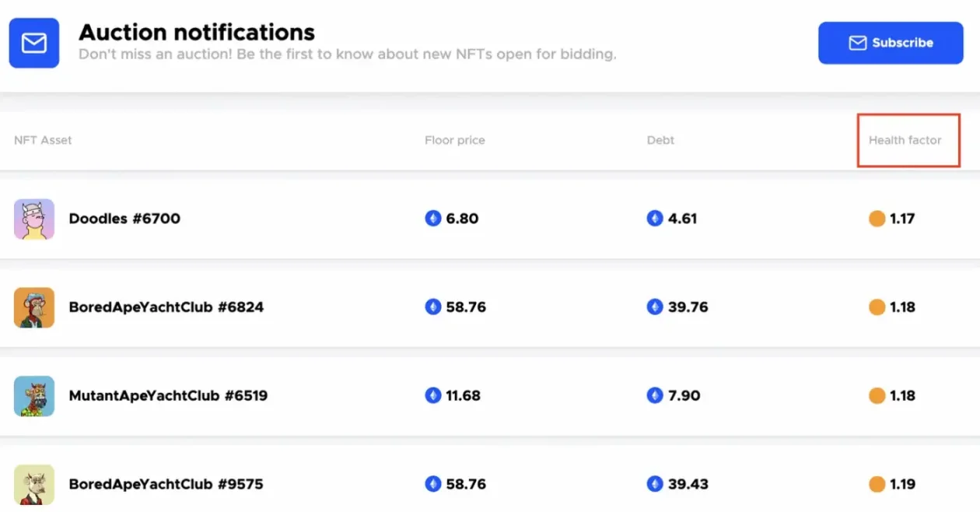Click the Subscribe button
Viewport: 980px width, 512px height.
point(891,43)
